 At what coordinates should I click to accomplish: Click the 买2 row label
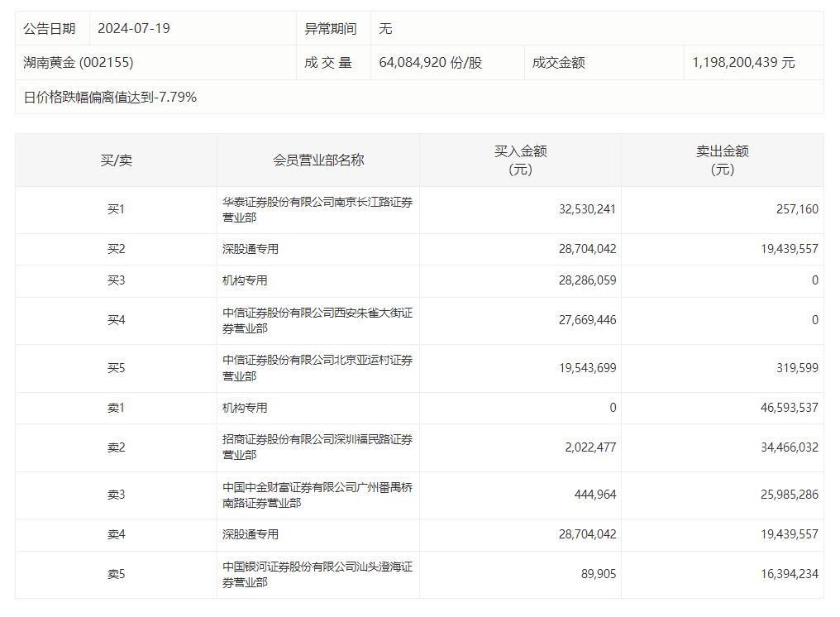click(117, 249)
